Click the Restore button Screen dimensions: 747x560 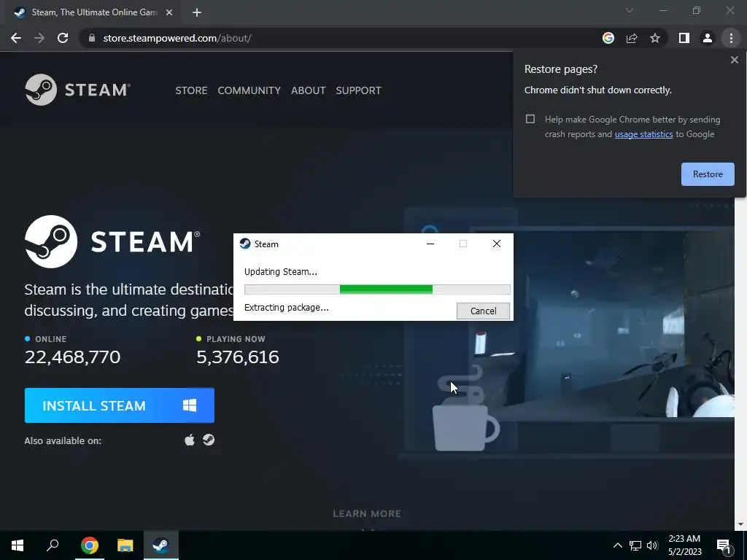click(708, 174)
